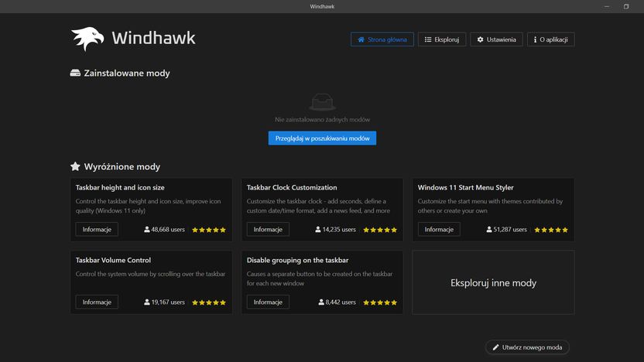
Task: Click the Windhawk eagle logo
Action: pos(87,39)
